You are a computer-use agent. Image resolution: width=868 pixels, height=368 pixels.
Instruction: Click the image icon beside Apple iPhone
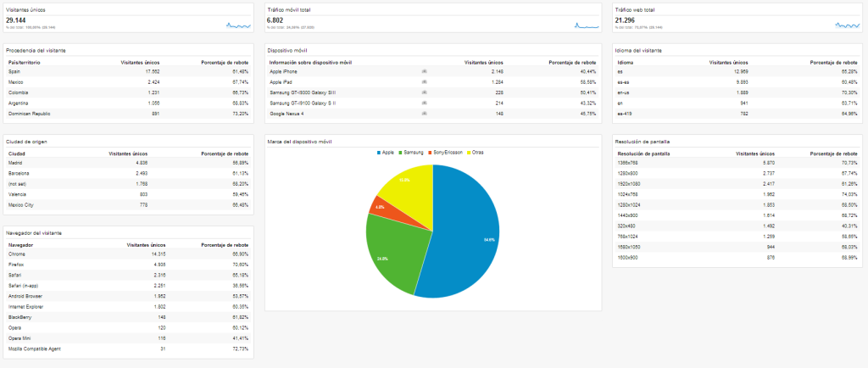pos(424,71)
